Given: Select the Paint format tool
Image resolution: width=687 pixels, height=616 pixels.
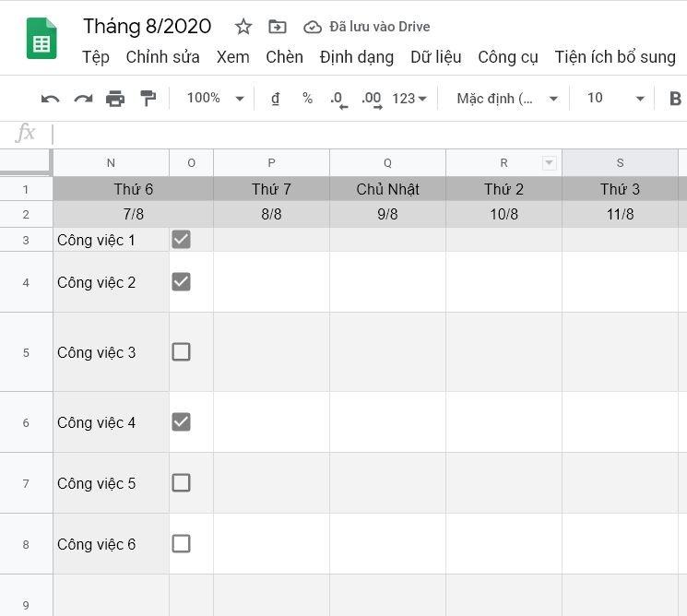Looking at the screenshot, I should [x=148, y=98].
